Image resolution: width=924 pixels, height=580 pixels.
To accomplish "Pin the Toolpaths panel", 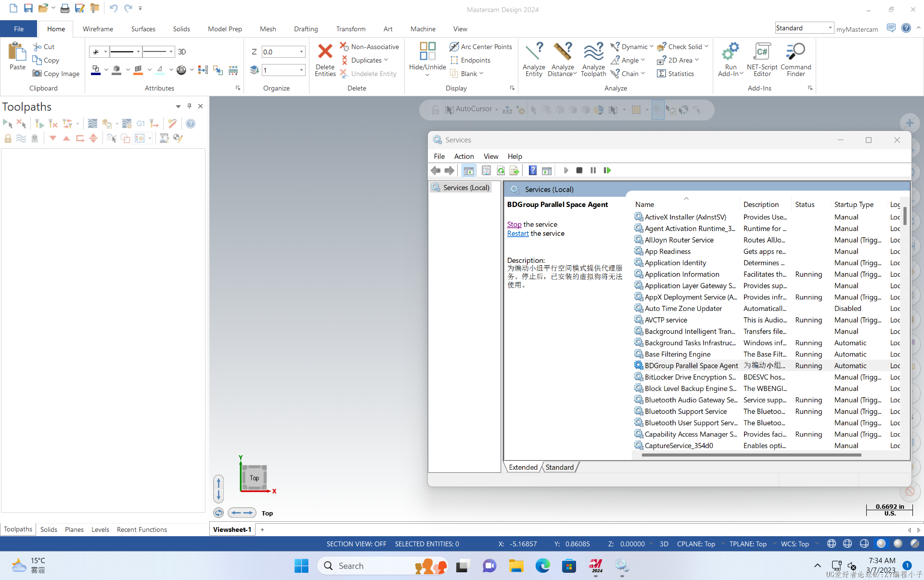I will pos(189,106).
